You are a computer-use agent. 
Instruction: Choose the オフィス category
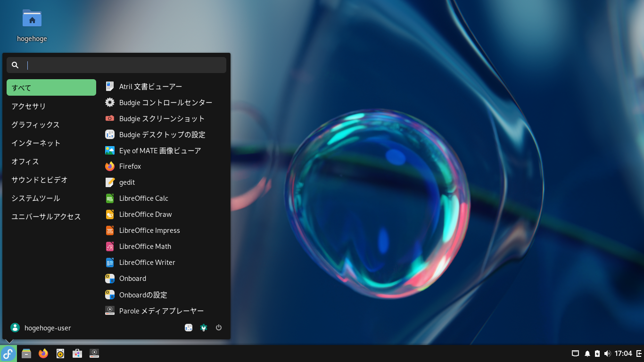(x=51, y=161)
